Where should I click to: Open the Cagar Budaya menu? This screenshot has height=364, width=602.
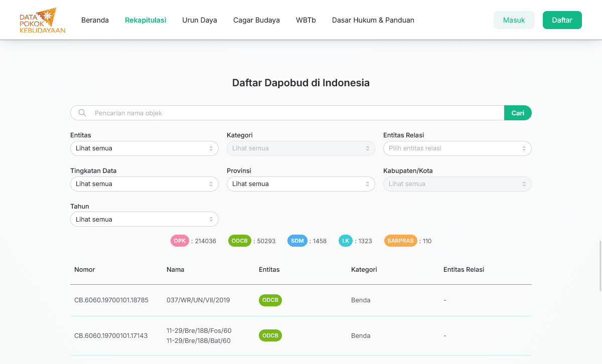click(256, 21)
